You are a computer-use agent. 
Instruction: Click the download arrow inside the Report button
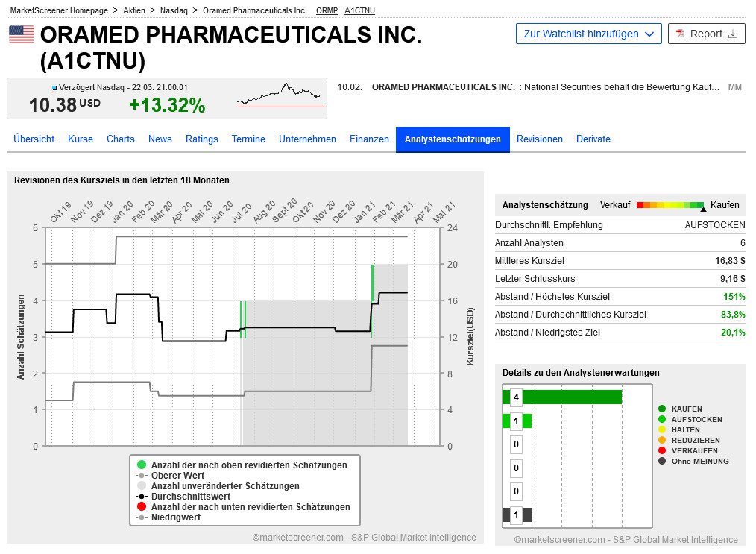click(x=732, y=34)
